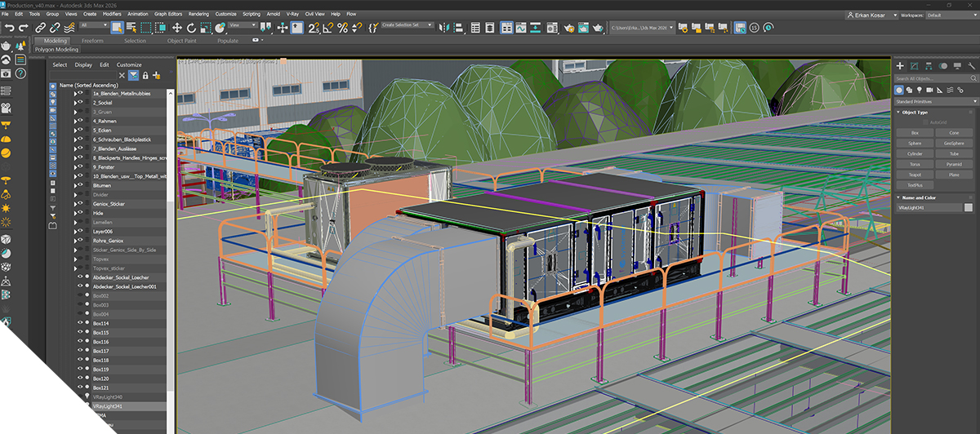Viewport: 980px width, 434px height.
Task: Click the Teapot primitive button
Action: tap(915, 174)
